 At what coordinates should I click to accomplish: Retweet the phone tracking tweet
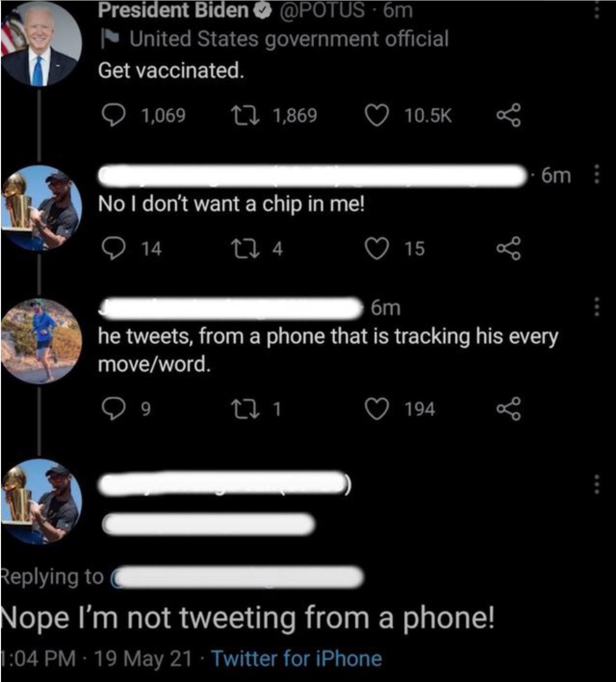pos(245,409)
